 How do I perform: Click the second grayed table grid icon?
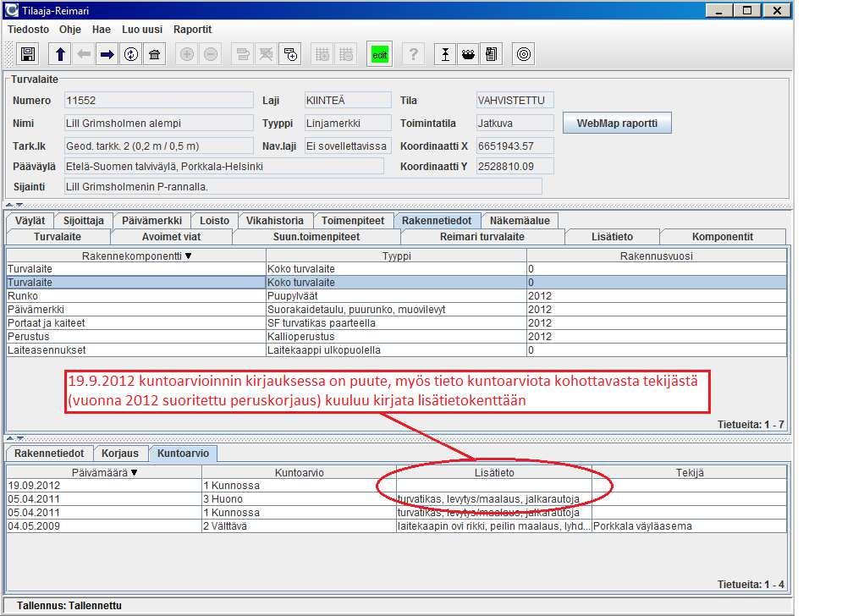(x=346, y=54)
